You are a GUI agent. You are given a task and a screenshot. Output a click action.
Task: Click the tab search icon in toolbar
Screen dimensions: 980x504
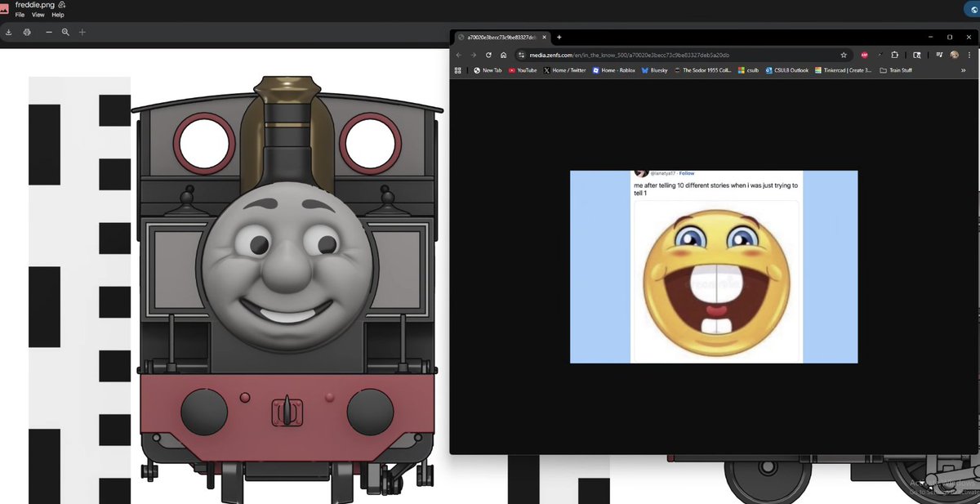point(916,55)
